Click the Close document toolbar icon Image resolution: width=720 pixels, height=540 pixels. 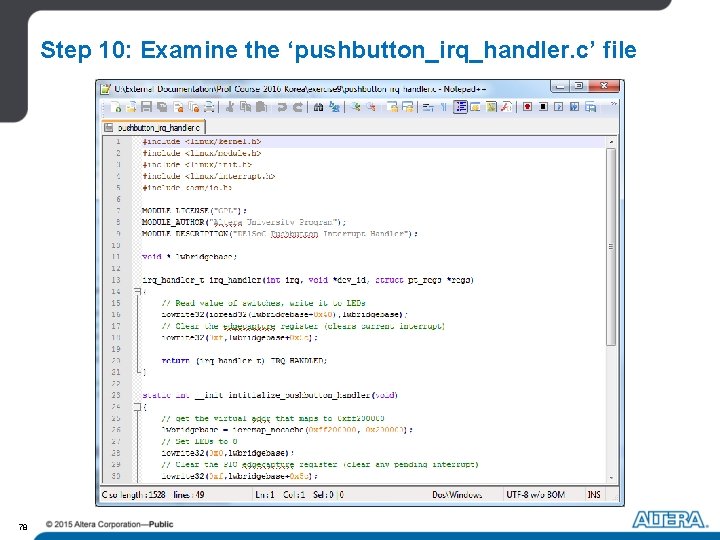click(178, 107)
